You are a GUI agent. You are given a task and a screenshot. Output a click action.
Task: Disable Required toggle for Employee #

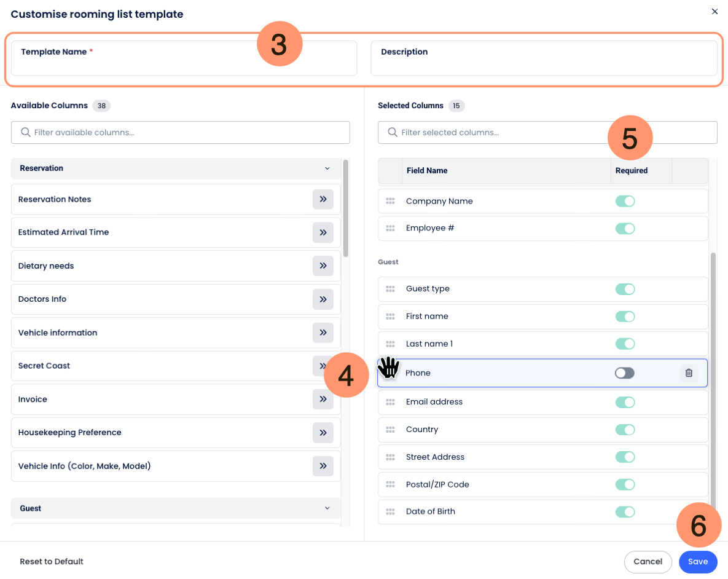[625, 229]
